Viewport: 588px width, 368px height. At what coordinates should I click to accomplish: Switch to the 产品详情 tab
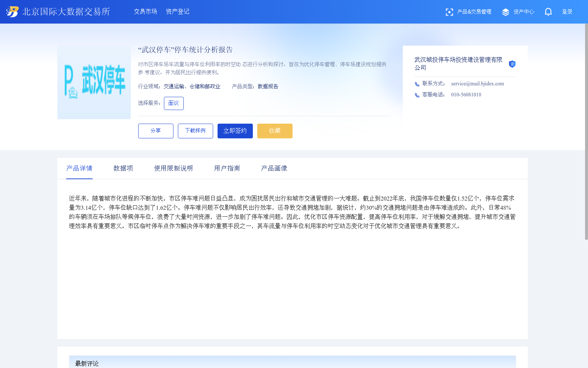pos(79,169)
